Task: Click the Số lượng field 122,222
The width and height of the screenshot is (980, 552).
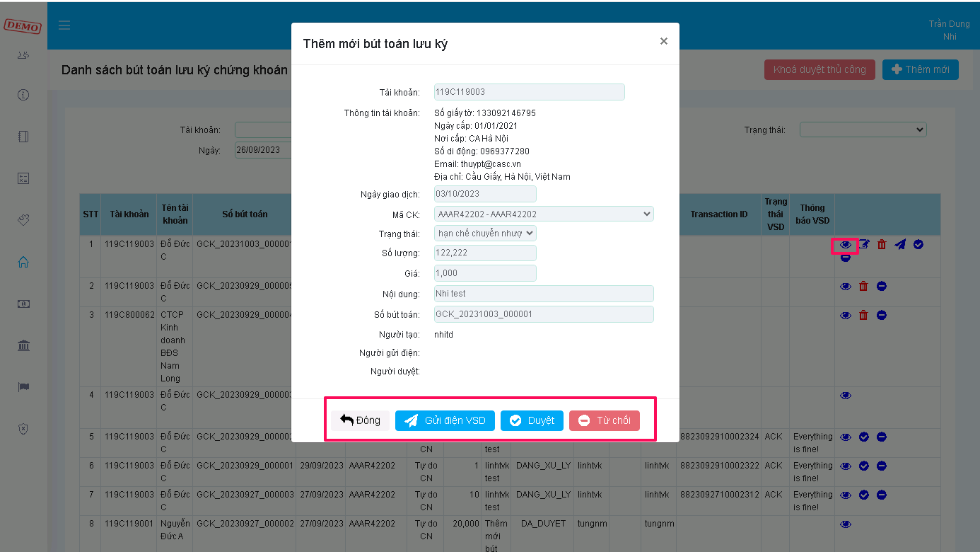Action: coord(485,253)
